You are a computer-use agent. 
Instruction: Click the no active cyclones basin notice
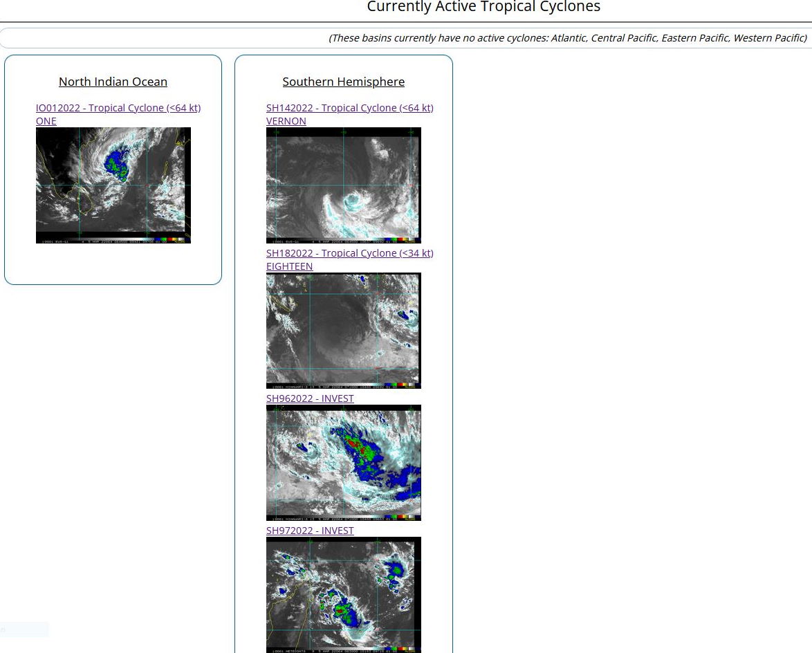click(x=567, y=38)
